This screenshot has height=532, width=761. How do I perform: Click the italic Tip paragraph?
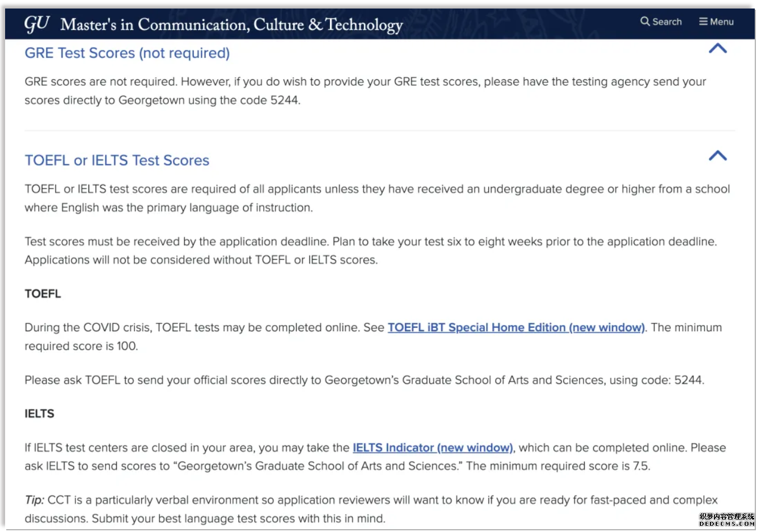(x=371, y=509)
